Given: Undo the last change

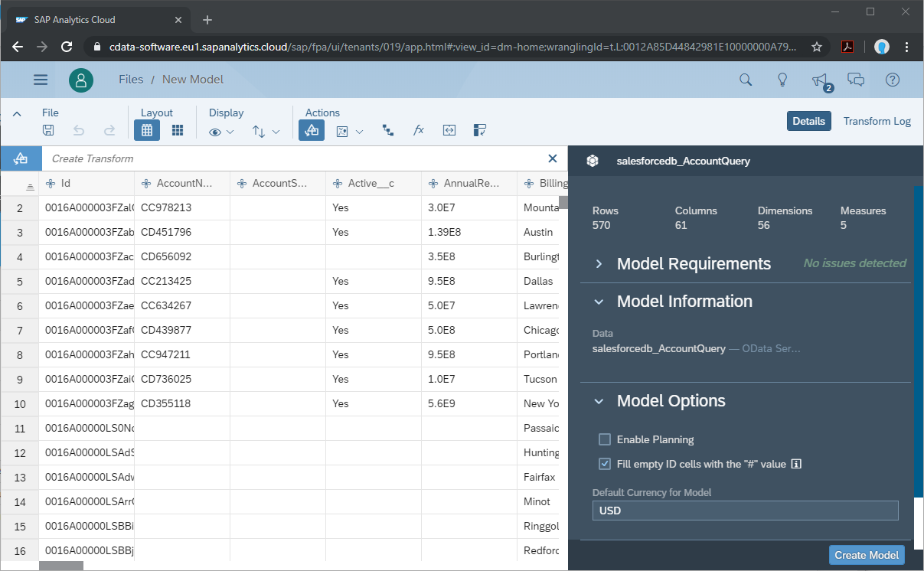Looking at the screenshot, I should tap(77, 130).
